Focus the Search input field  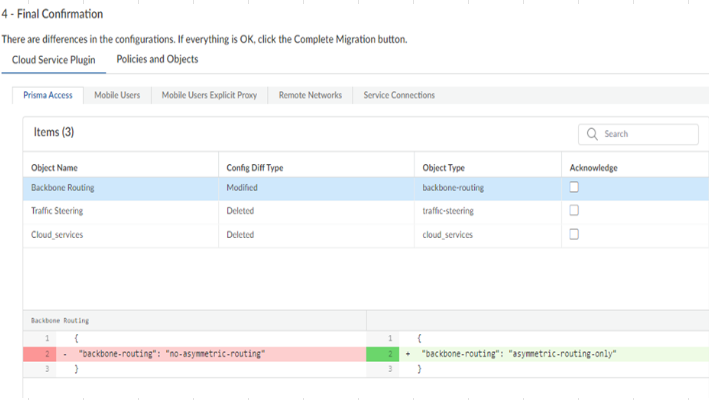638,134
